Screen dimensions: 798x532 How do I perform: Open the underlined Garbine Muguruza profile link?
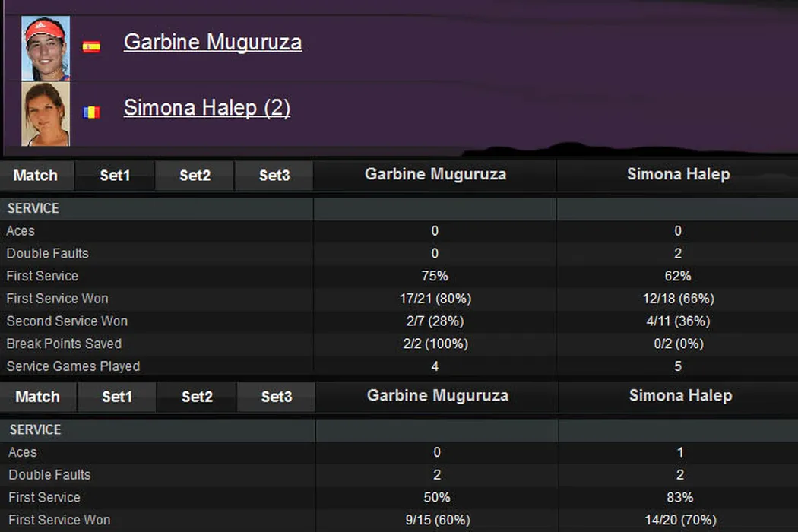coord(213,42)
